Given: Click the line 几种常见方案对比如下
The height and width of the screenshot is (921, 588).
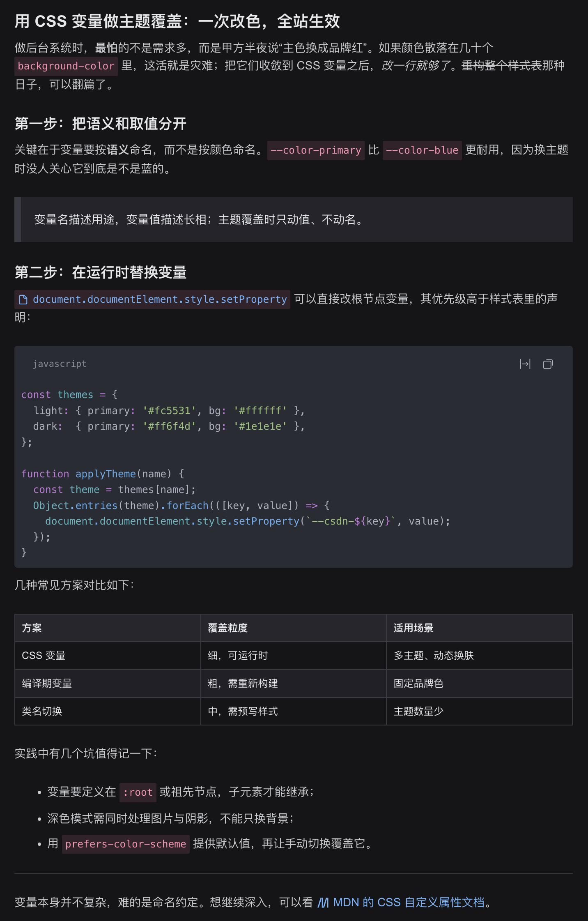Looking at the screenshot, I should click(74, 585).
